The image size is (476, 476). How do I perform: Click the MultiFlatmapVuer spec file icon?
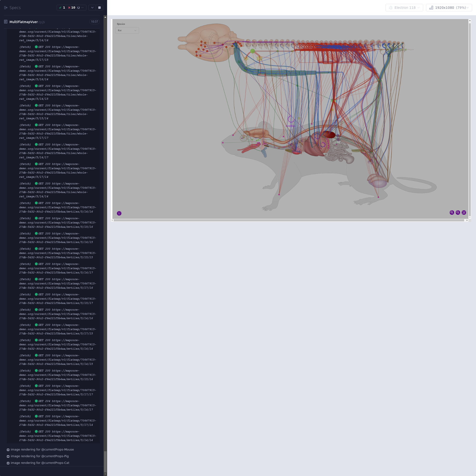6,22
